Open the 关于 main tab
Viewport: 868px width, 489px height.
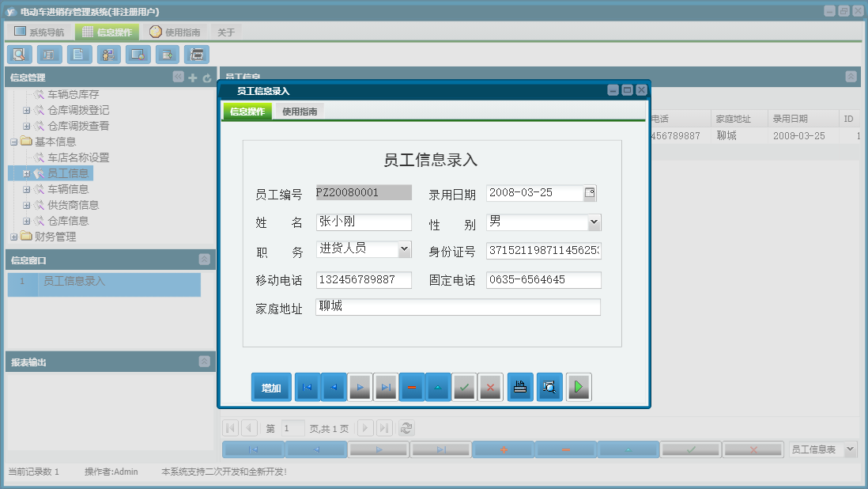click(x=226, y=32)
